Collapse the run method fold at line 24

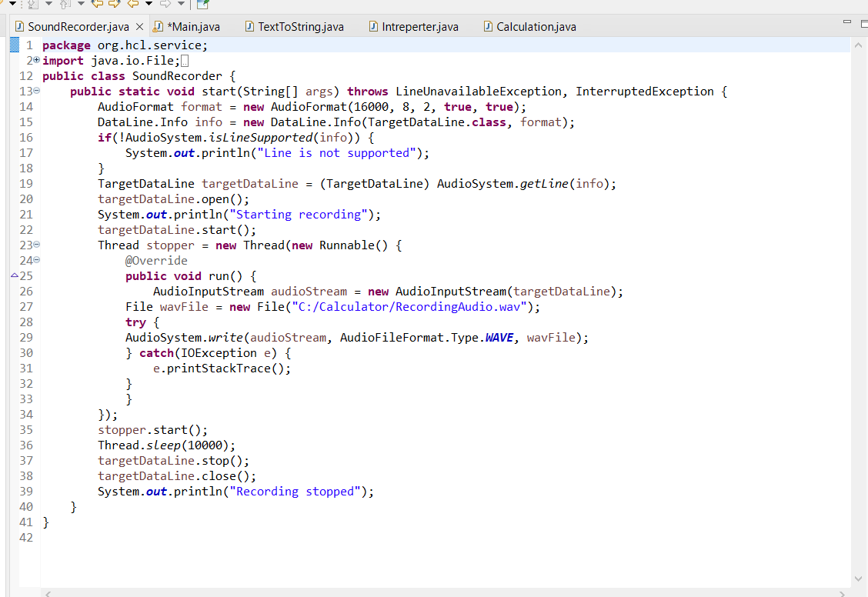click(x=36, y=259)
